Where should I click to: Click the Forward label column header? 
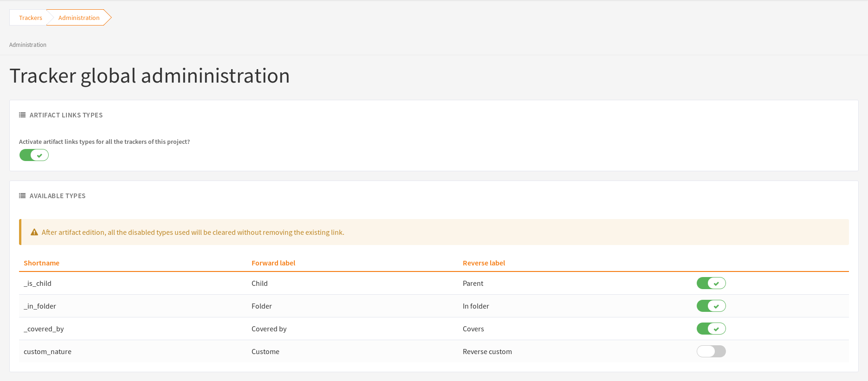[x=273, y=263]
